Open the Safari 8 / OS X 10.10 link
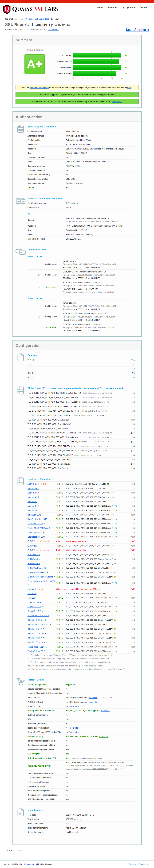 pyautogui.click(x=36, y=642)
